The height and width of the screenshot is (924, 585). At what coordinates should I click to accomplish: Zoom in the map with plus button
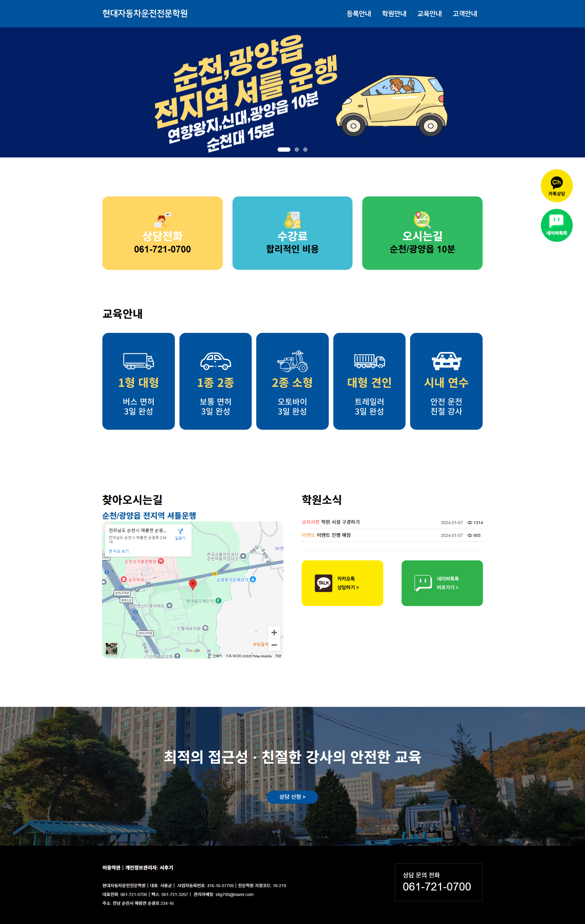[x=274, y=632]
